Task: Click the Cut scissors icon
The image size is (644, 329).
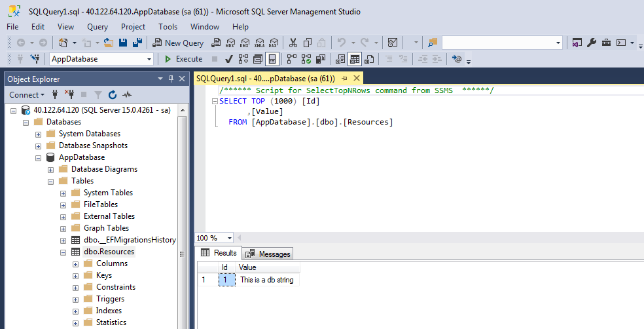Action: (x=293, y=43)
